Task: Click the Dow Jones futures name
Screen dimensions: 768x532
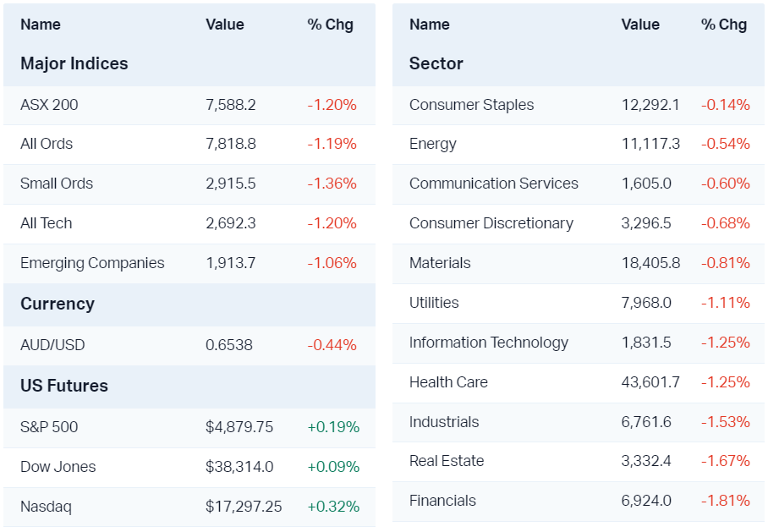Action: pyautogui.click(x=58, y=467)
